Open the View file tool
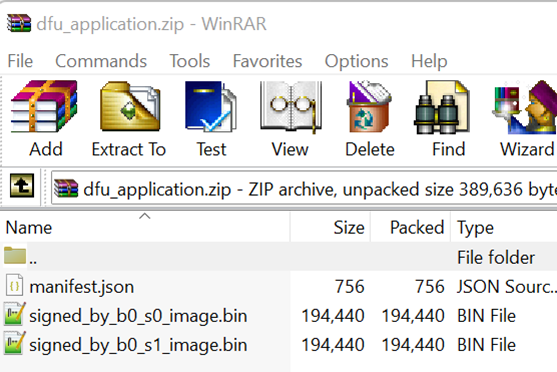 290,118
